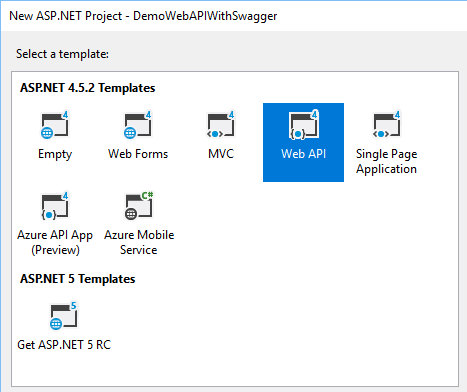Click the Web Forms label text
Screen dimensions: 467x392
138,154
